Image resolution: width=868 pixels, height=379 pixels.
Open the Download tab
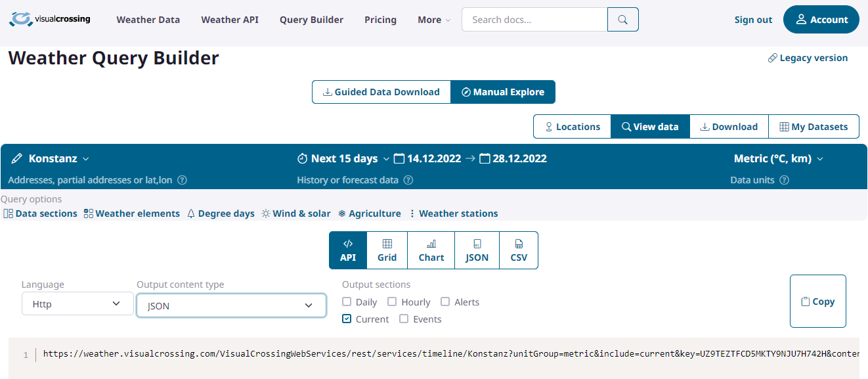(x=729, y=127)
